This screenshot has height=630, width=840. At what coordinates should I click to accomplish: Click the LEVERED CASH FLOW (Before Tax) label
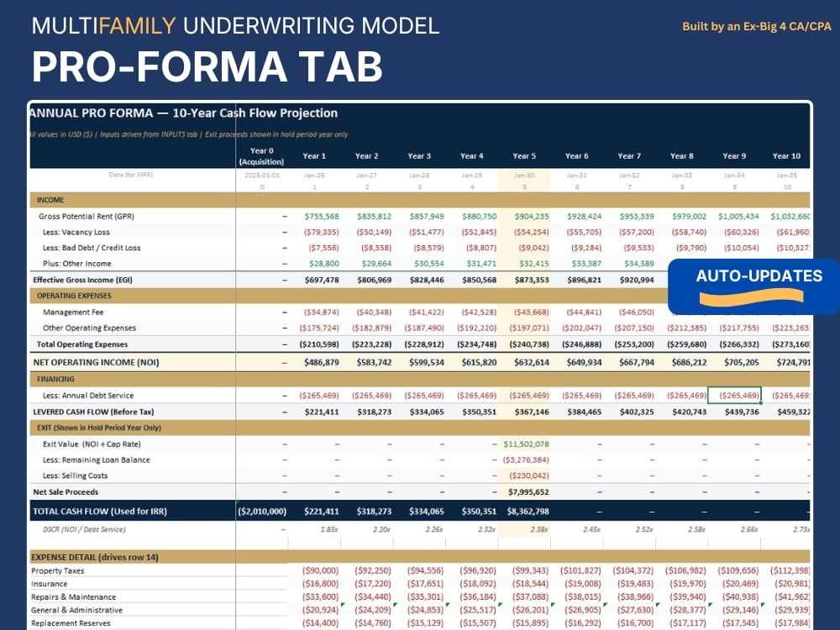[x=93, y=412]
